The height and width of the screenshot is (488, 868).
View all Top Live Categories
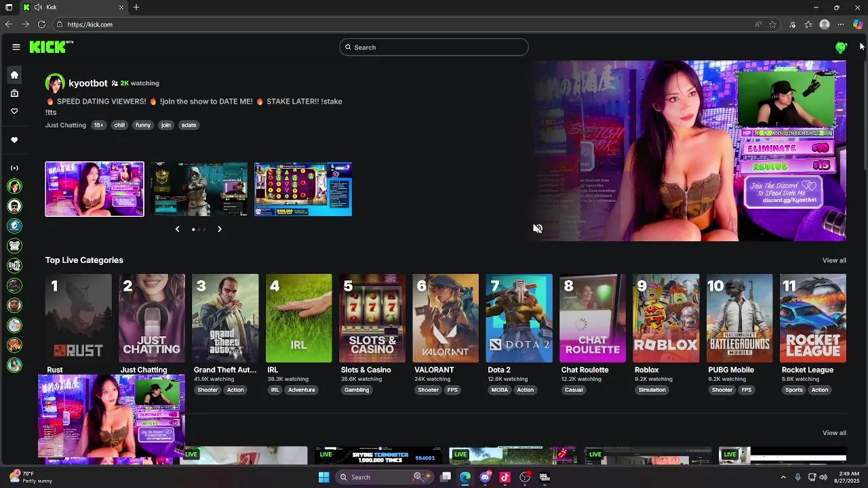pyautogui.click(x=834, y=260)
